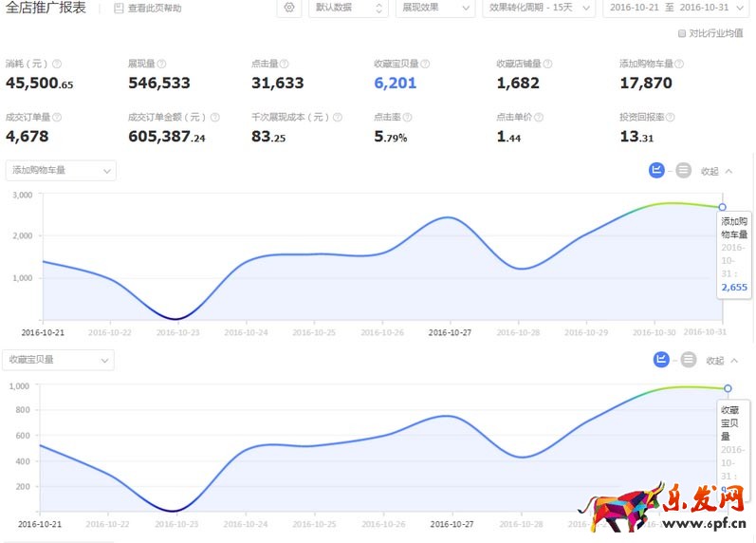Screen dimensions: 756x543
Task: Click help icon beside 点击量
Action: [x=285, y=64]
